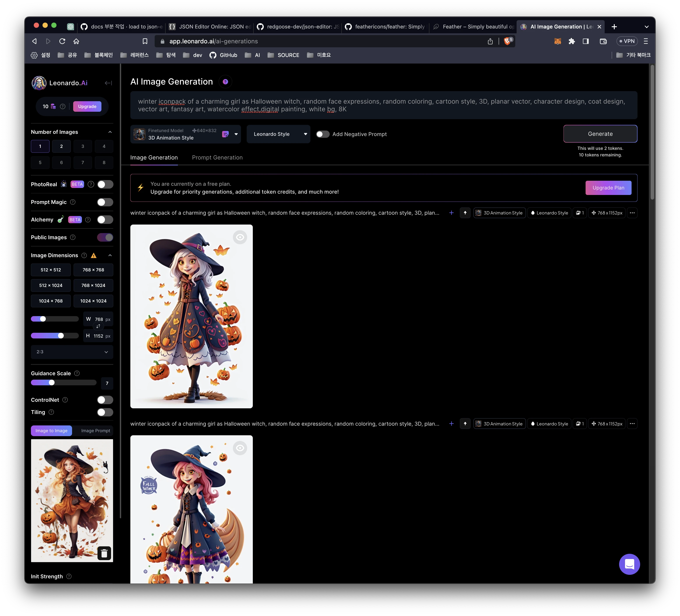Open more options on first generation row
The width and height of the screenshot is (680, 616).
pyautogui.click(x=632, y=213)
